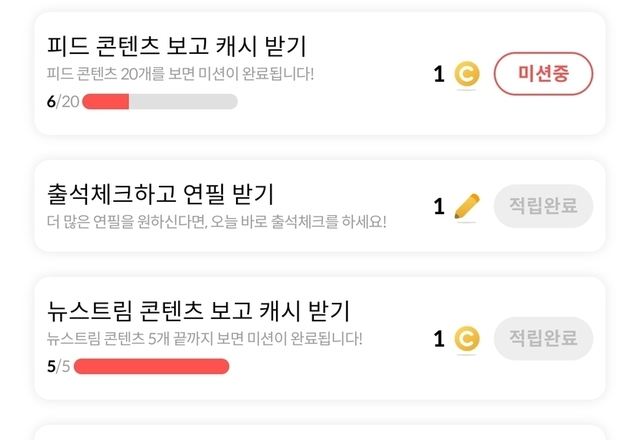The height and width of the screenshot is (440, 640).
Task: Click the 6/20 progress counter text
Action: tap(62, 101)
